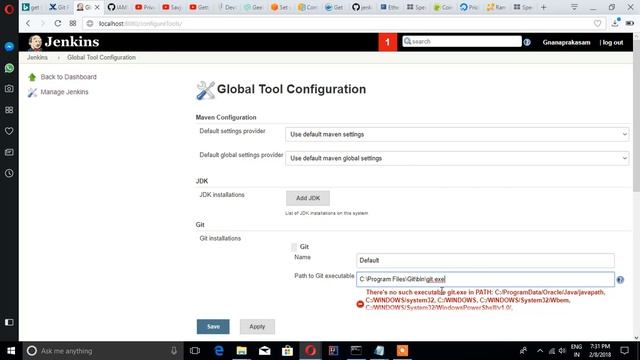Open File Explorer from the taskbar

242,351
